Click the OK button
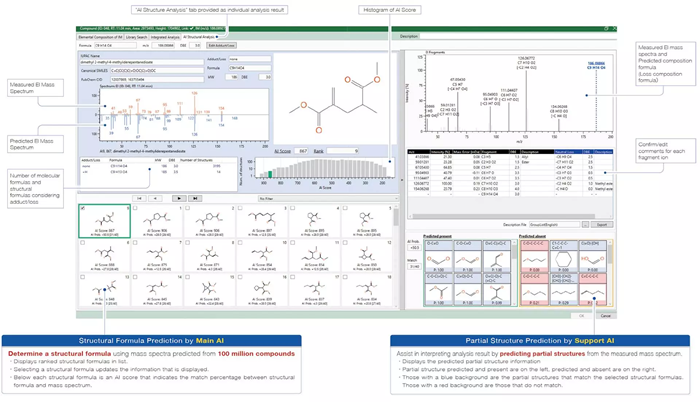 (581, 316)
